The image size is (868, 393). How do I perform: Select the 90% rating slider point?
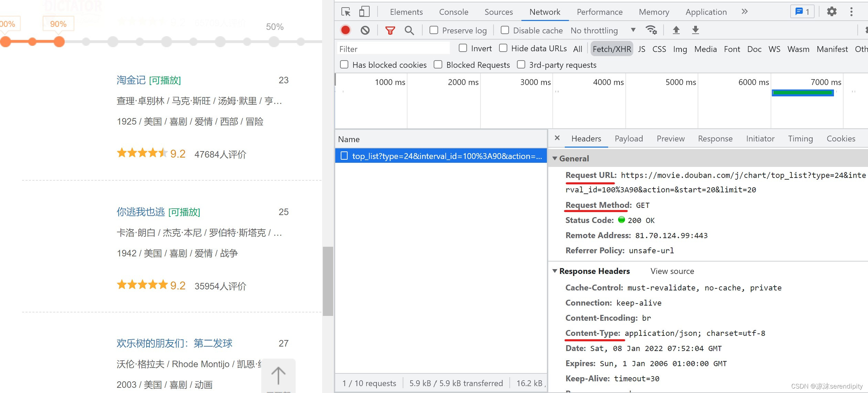(x=59, y=42)
